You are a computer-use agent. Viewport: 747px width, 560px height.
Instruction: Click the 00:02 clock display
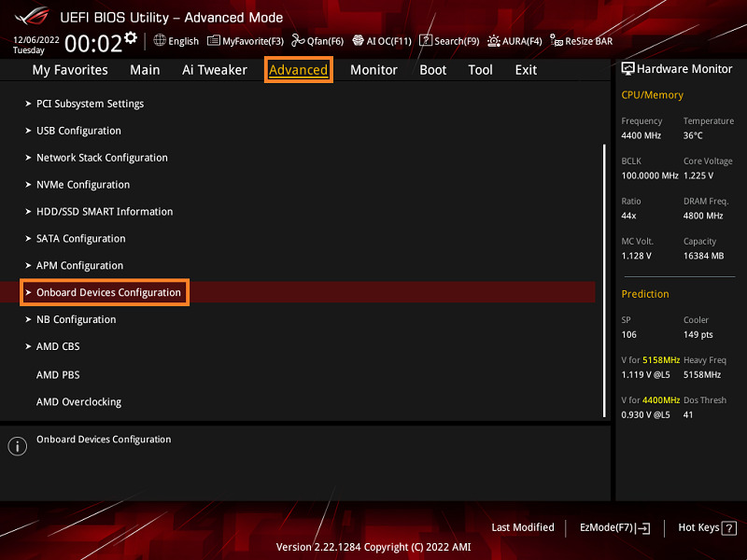click(x=93, y=44)
